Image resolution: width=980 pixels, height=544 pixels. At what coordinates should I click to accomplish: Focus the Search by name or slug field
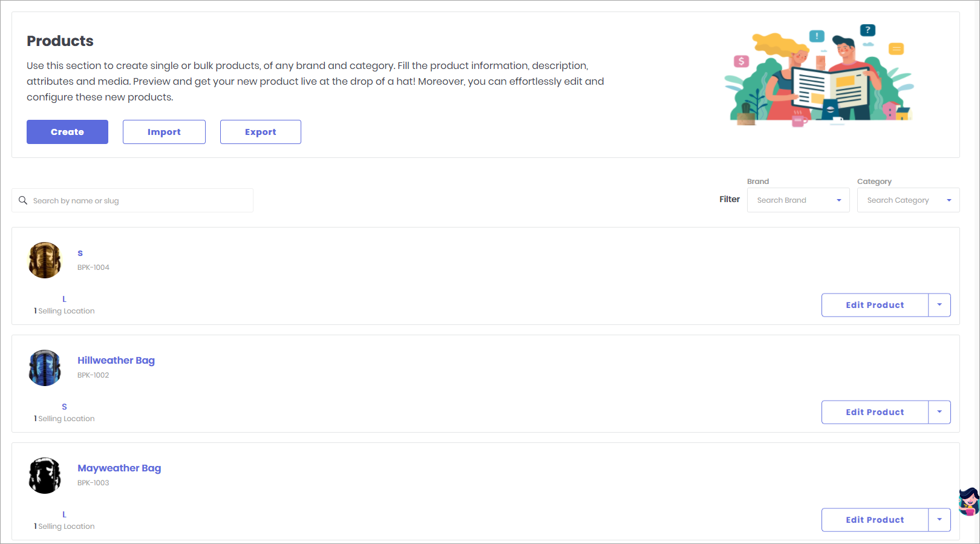coord(132,200)
